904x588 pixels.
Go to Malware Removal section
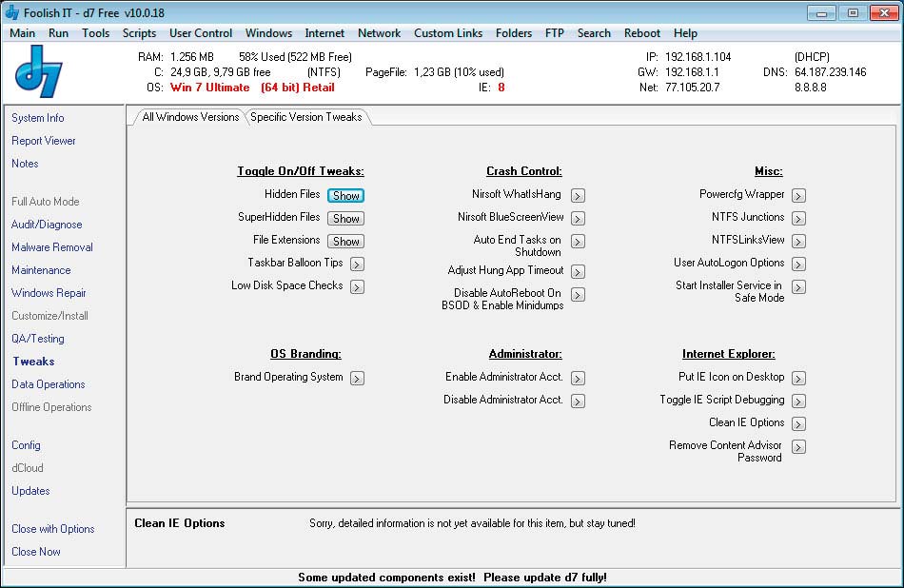(x=52, y=247)
